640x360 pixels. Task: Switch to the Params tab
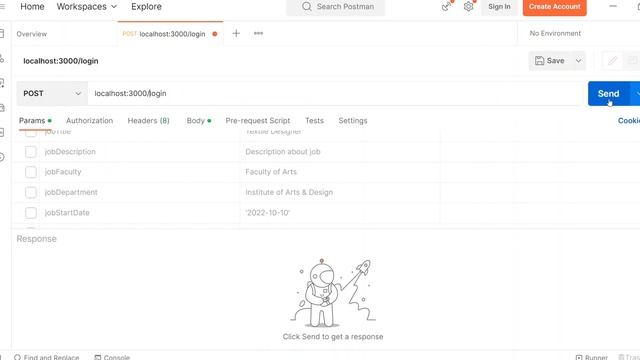tap(35, 121)
